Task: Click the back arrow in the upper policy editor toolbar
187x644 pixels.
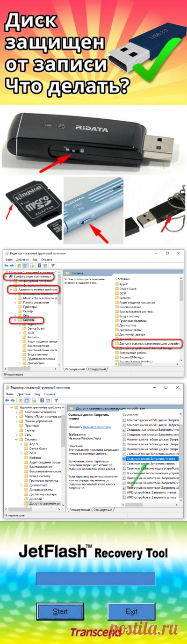Action: pos(7,265)
